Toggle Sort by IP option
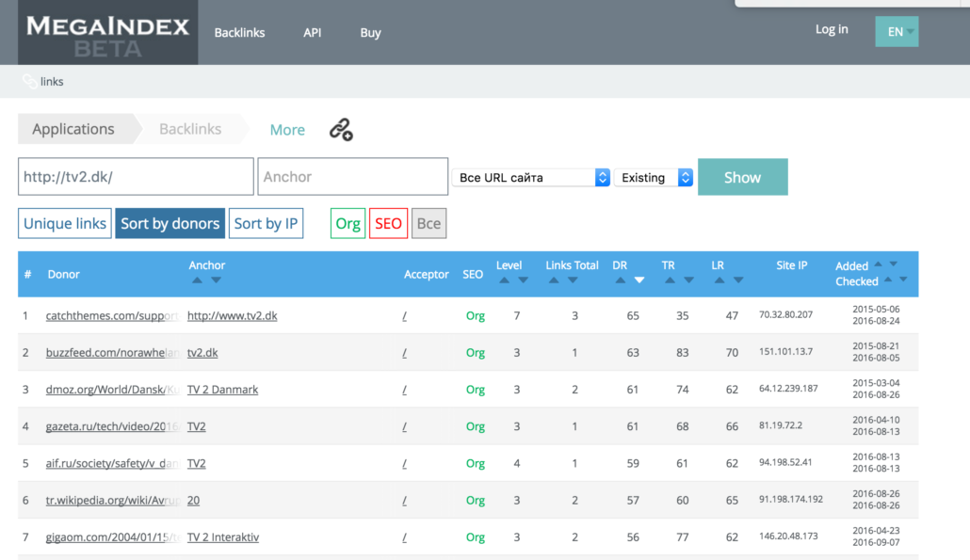The image size is (970, 560). point(266,223)
